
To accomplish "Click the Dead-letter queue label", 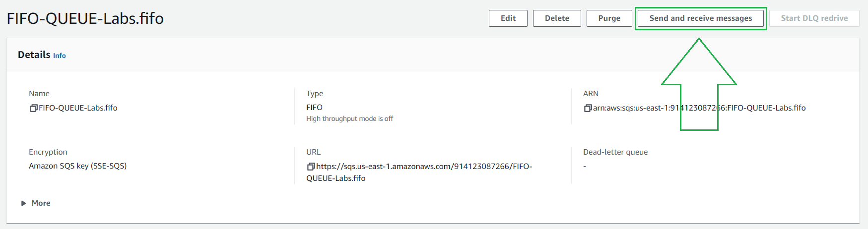I will [615, 152].
